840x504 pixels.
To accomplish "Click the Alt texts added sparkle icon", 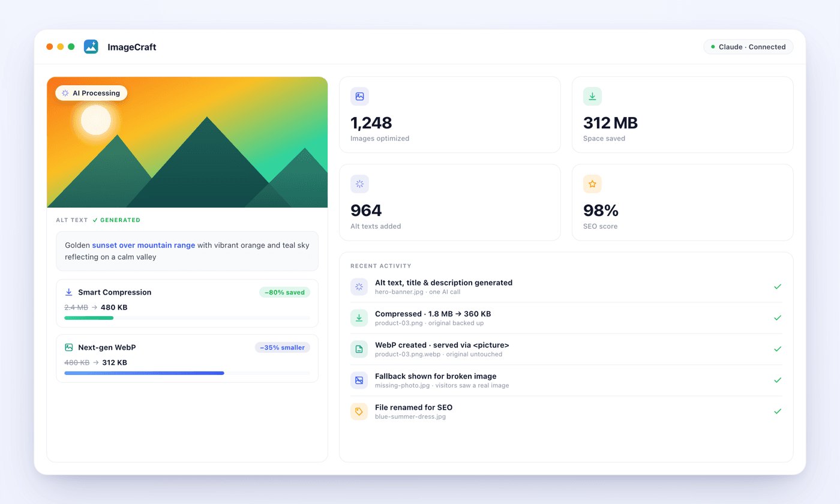I will tap(359, 184).
